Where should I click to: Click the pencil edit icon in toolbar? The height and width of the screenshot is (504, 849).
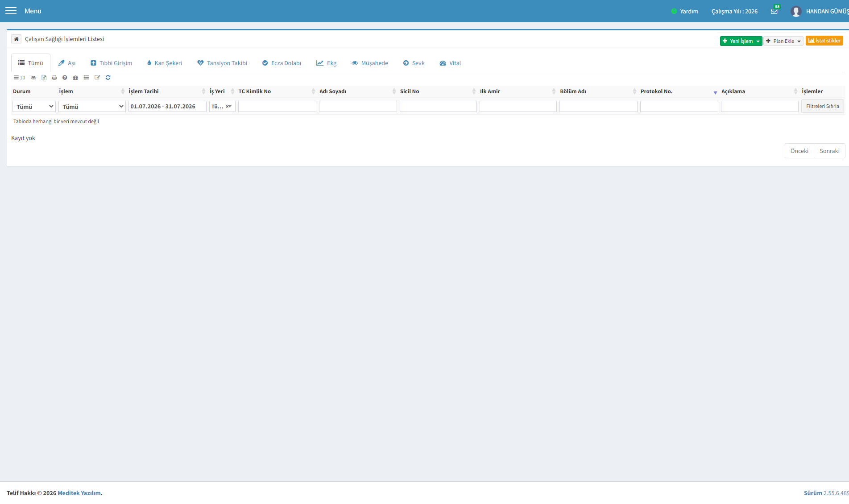pyautogui.click(x=97, y=78)
